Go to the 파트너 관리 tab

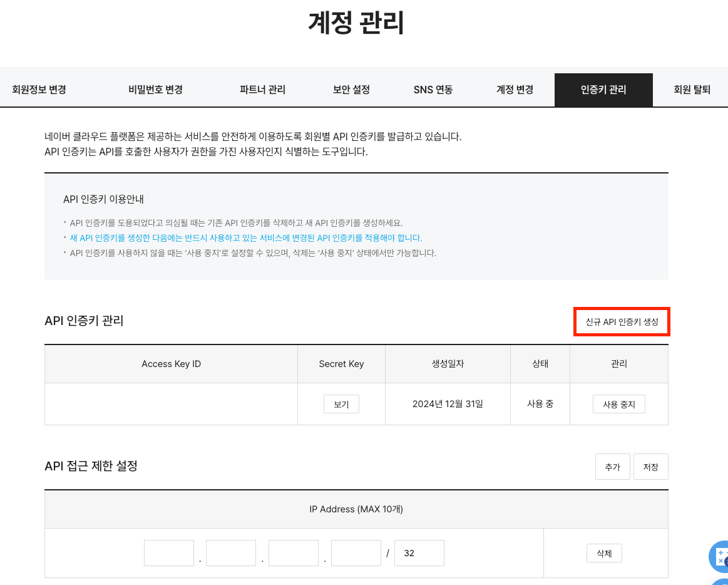tap(262, 90)
